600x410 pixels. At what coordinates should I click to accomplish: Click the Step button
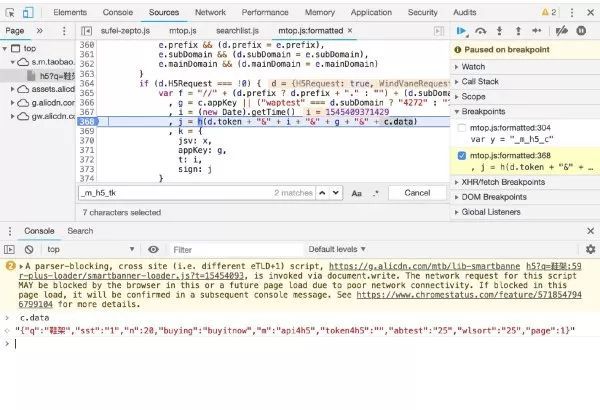click(x=537, y=31)
